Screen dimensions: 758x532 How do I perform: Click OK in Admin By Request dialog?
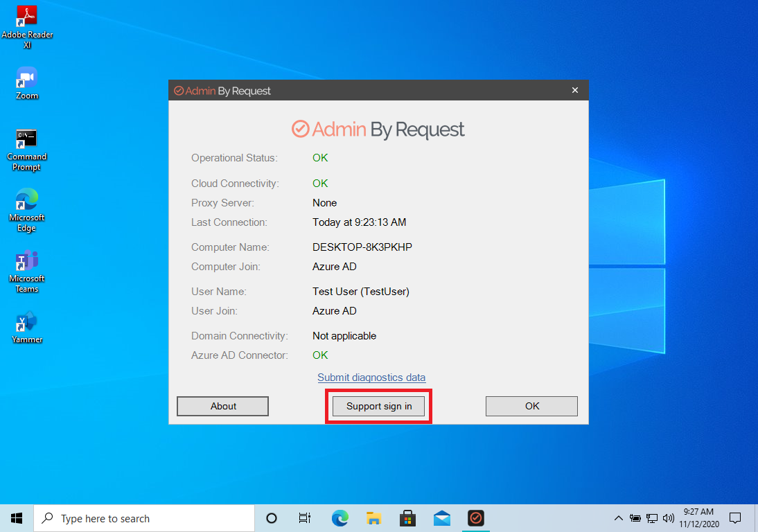pos(531,407)
